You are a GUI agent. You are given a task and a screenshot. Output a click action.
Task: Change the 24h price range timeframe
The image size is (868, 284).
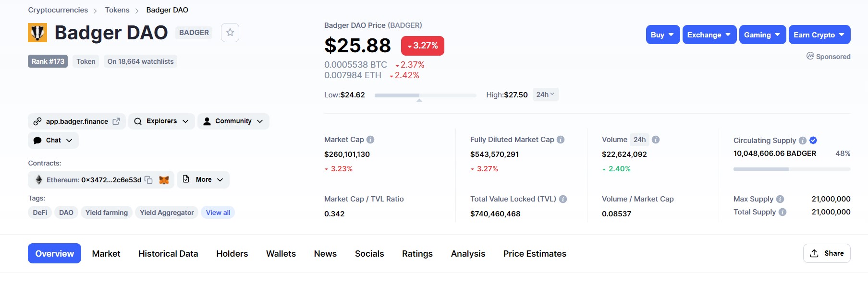click(x=545, y=94)
